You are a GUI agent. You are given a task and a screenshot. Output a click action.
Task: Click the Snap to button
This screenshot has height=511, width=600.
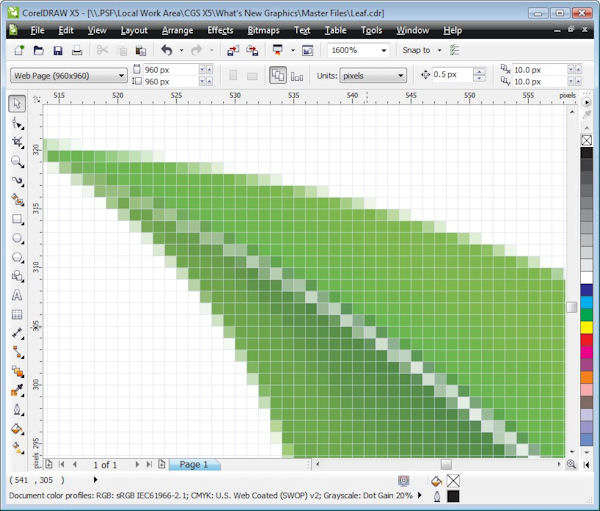(419, 50)
